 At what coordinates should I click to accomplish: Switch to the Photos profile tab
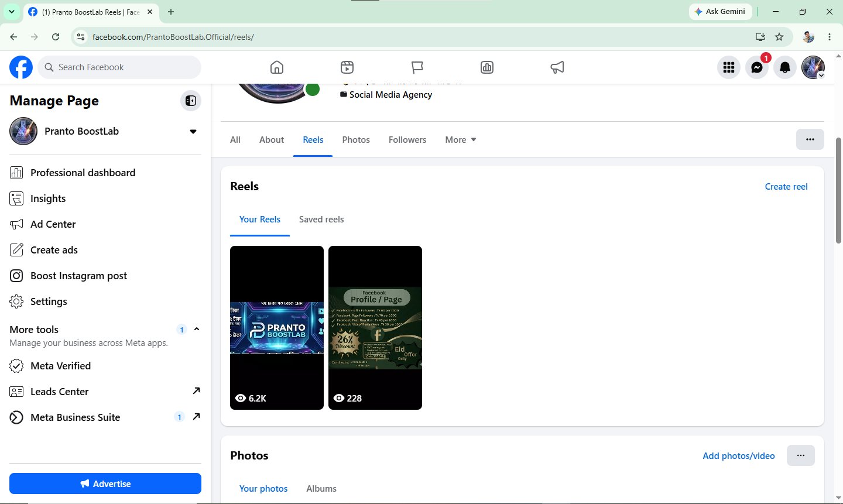tap(356, 140)
